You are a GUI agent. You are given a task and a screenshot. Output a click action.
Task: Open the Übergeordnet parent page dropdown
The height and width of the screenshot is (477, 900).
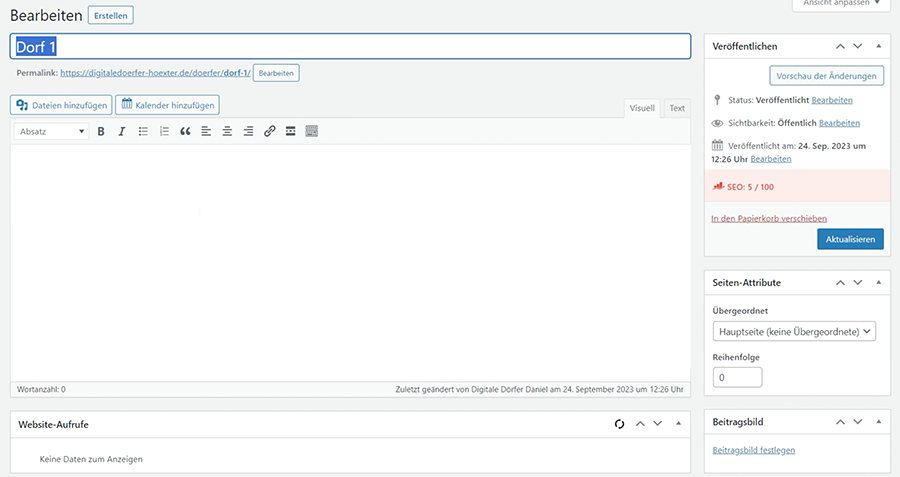[x=795, y=331]
